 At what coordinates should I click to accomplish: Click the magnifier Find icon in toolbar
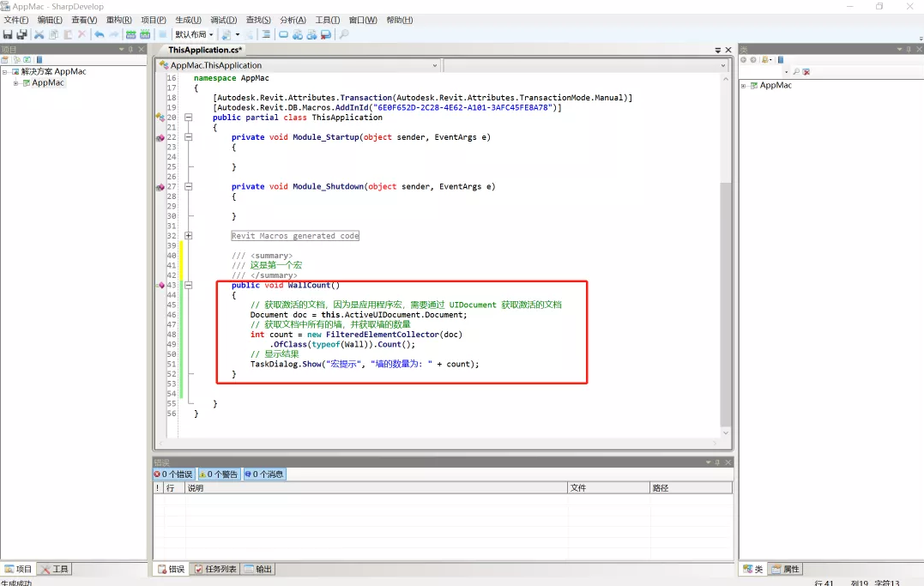click(344, 34)
